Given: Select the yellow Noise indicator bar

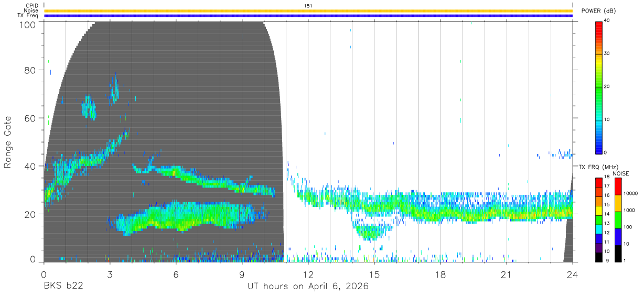Looking at the screenshot, I should pos(308,10).
